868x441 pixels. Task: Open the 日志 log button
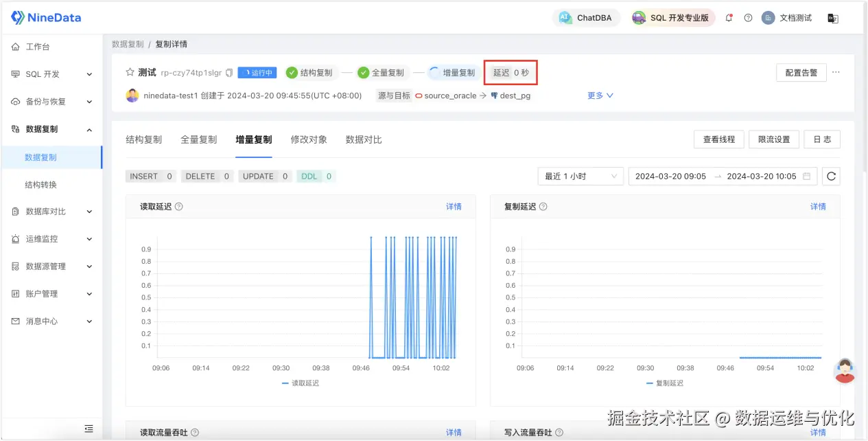822,139
